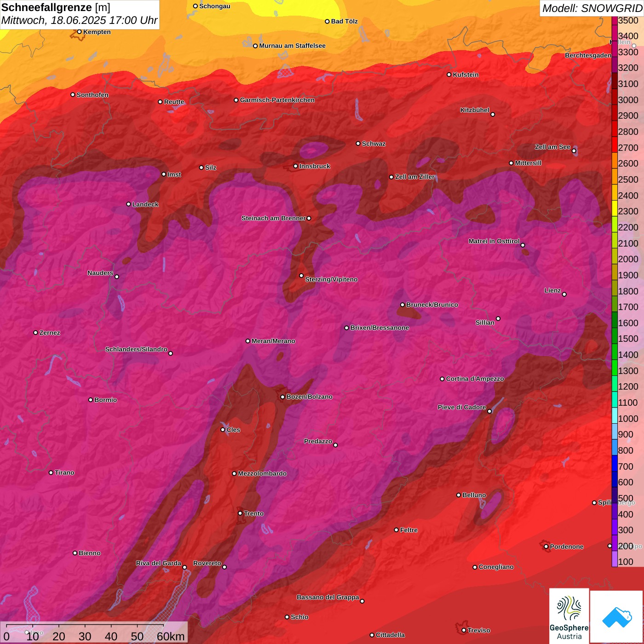
Task: Click the Bozen/Bolzano city marker
Action: [x=283, y=397]
